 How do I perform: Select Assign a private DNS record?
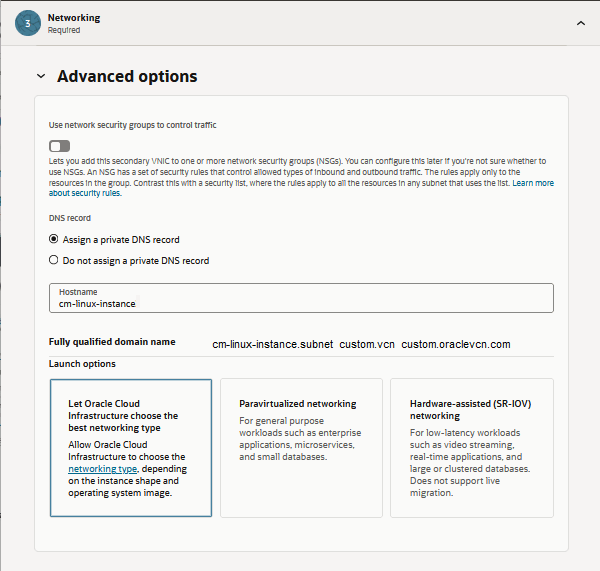coord(54,239)
